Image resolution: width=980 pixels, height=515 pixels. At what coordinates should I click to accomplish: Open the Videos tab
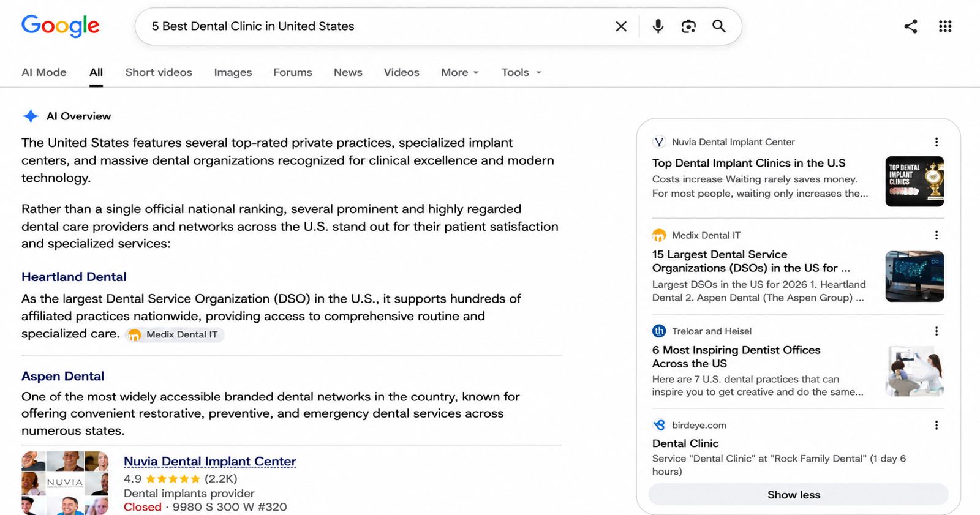click(402, 72)
